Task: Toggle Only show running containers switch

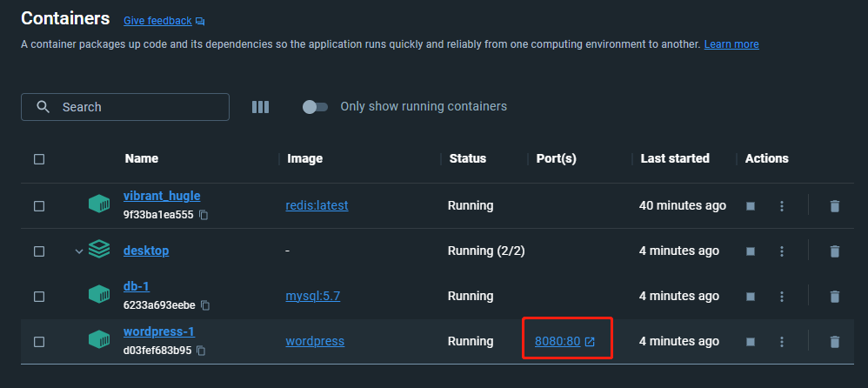Action: (x=315, y=107)
